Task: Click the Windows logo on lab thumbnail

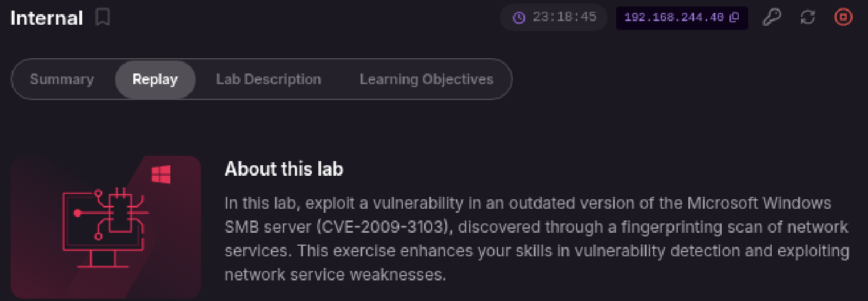Action: pos(161,175)
